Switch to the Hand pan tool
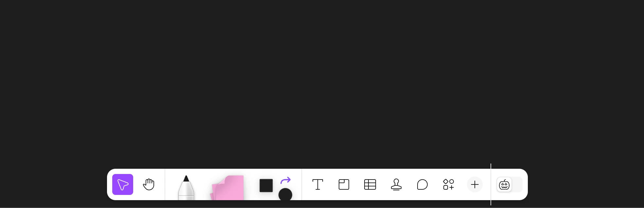This screenshot has height=208, width=644. click(149, 184)
